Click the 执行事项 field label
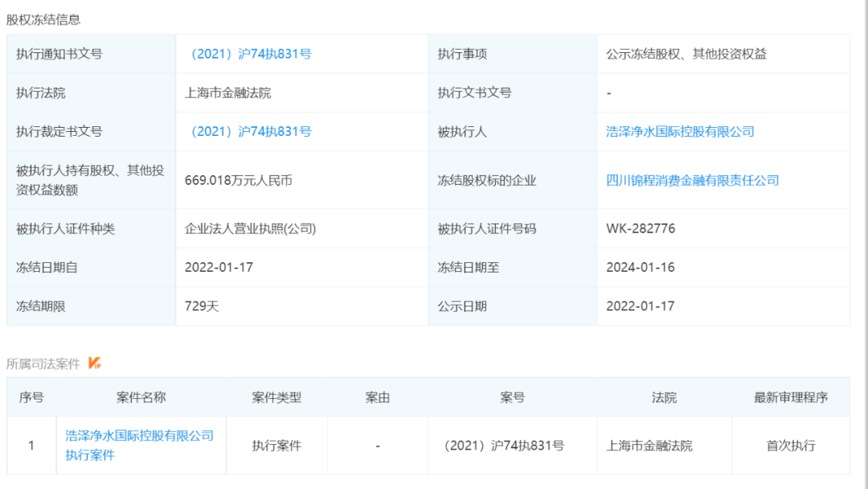 click(462, 54)
